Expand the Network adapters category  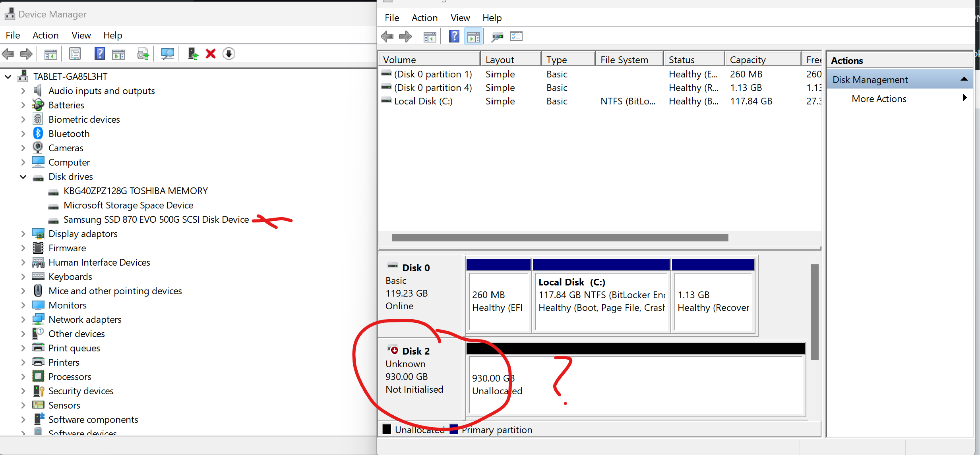[23, 320]
